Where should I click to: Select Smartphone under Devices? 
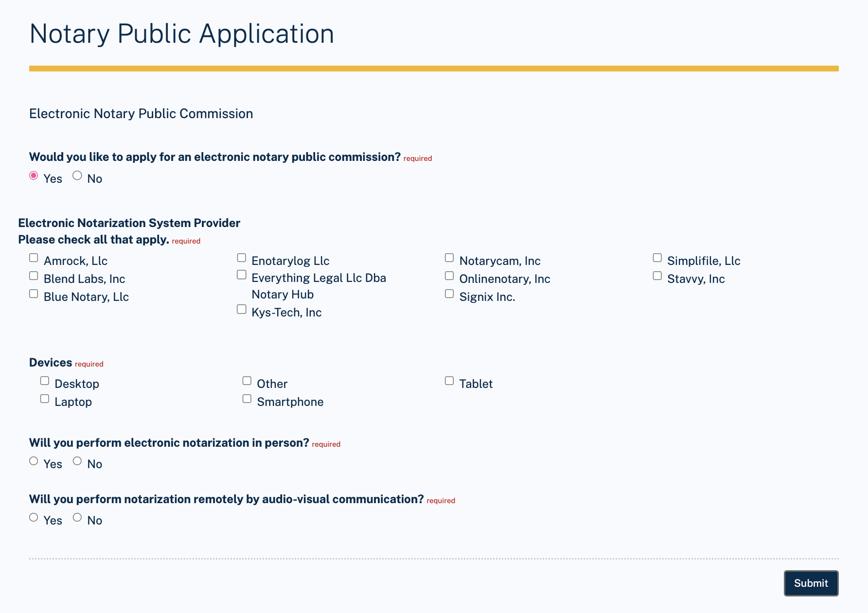click(x=247, y=398)
